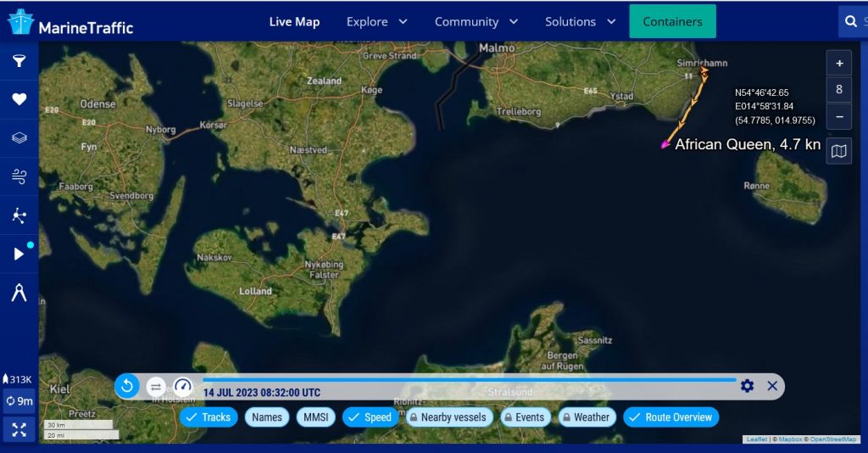Click the MarineTraffic logo
This screenshot has width=868, height=453.
pyautogui.click(x=70, y=22)
